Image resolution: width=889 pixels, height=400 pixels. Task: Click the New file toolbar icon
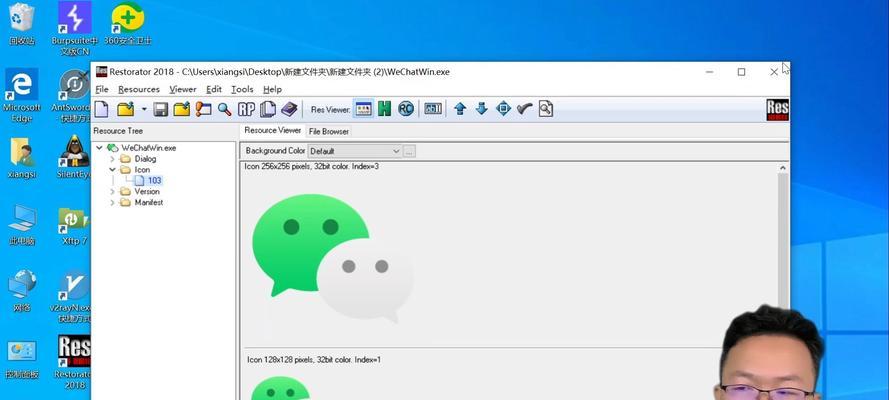[101, 109]
